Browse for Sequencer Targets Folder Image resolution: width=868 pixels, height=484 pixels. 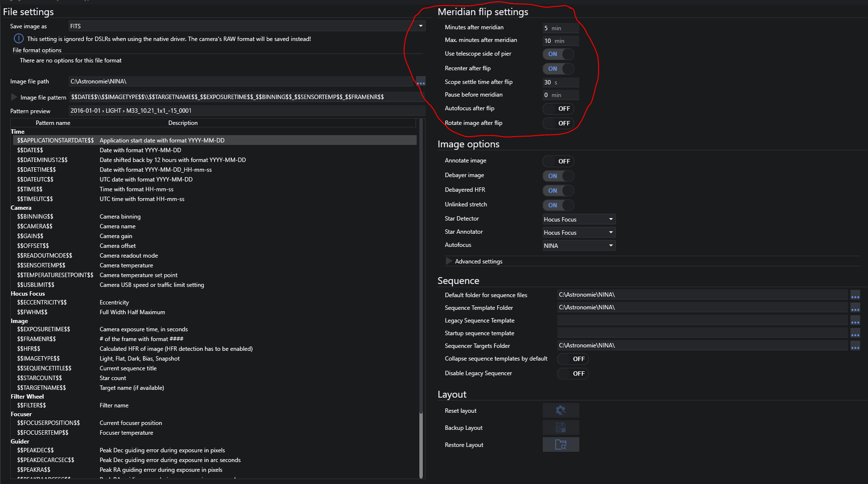tap(855, 346)
